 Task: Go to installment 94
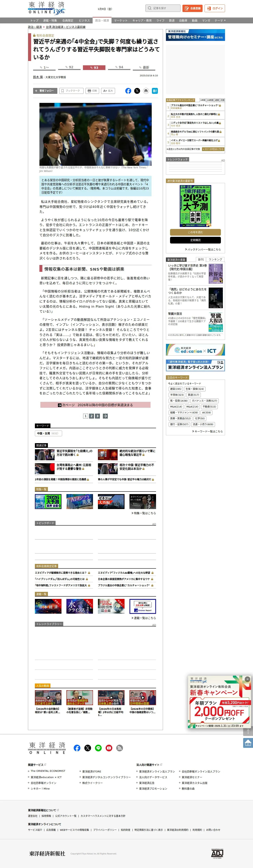tap(119, 67)
